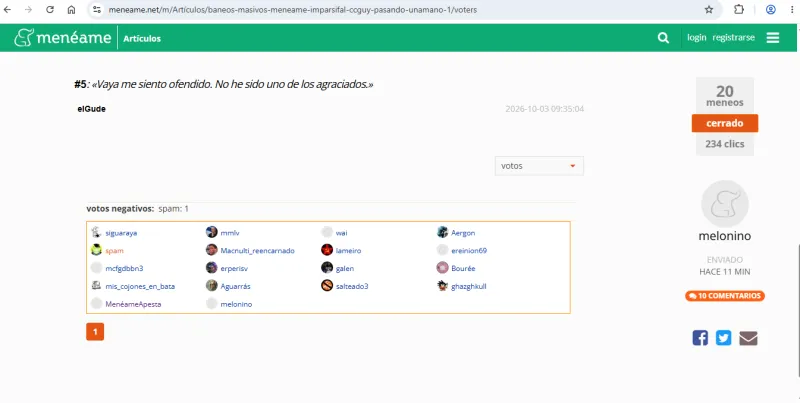
Task: Click the registrarse link
Action: tap(733, 38)
